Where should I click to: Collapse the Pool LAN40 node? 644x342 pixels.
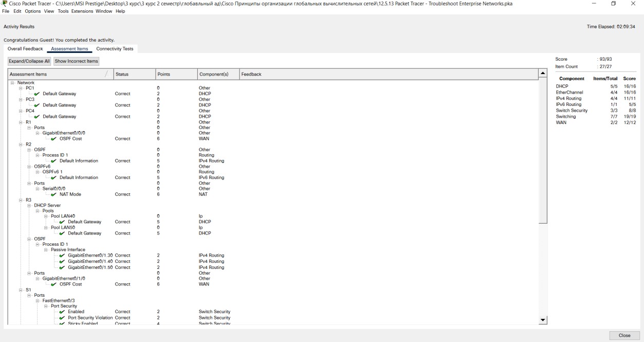click(x=46, y=217)
